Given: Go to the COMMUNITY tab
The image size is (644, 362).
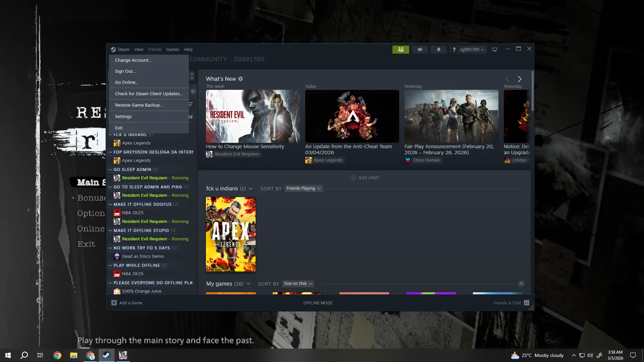Looking at the screenshot, I should 208,59.
